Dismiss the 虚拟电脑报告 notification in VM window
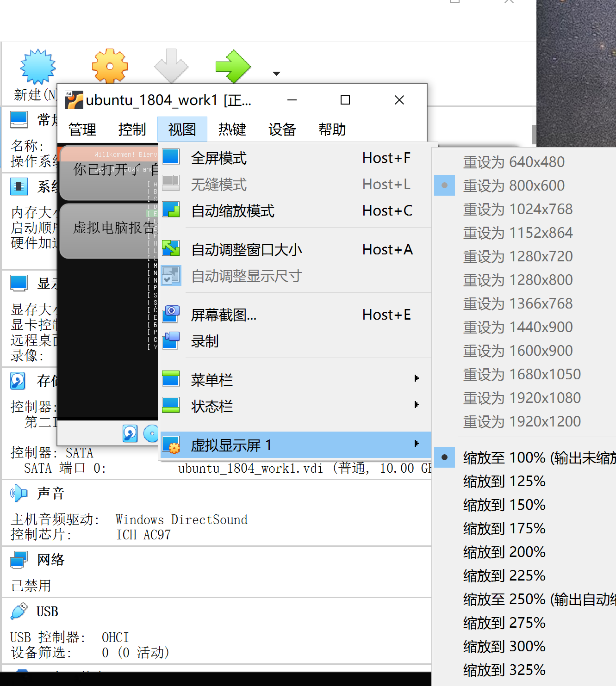The image size is (616, 686). [109, 231]
